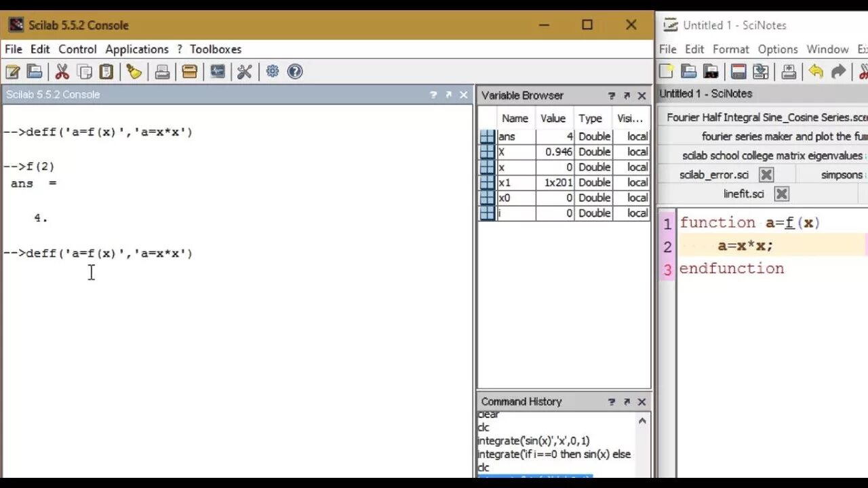868x488 pixels.
Task: Close the linefit.sci tab
Action: pos(781,194)
